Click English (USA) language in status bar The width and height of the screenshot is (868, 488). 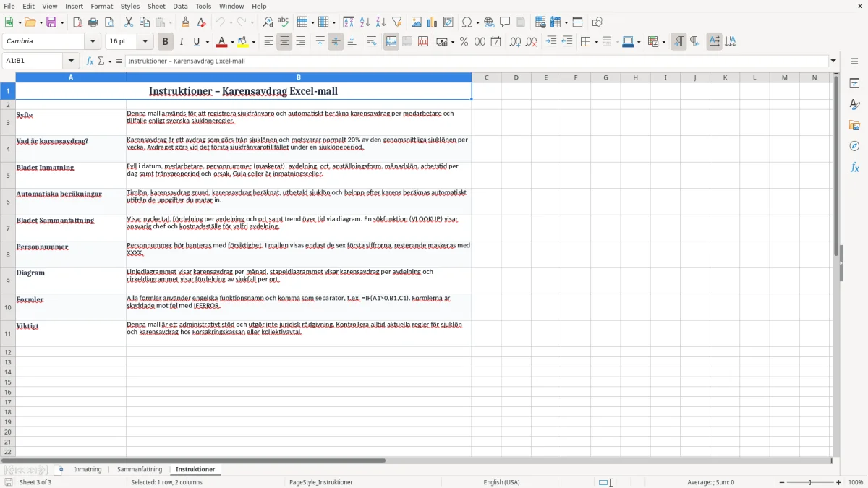pyautogui.click(x=501, y=482)
